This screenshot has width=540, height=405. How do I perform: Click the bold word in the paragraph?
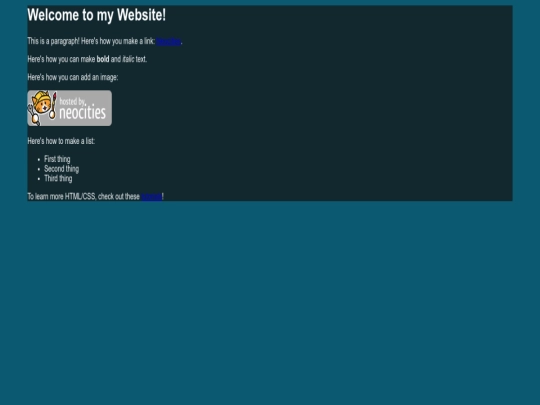tap(103, 59)
